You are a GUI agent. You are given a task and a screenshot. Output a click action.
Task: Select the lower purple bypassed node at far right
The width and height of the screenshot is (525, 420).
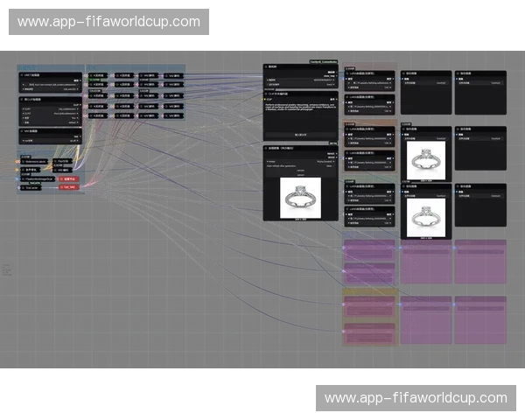point(479,319)
